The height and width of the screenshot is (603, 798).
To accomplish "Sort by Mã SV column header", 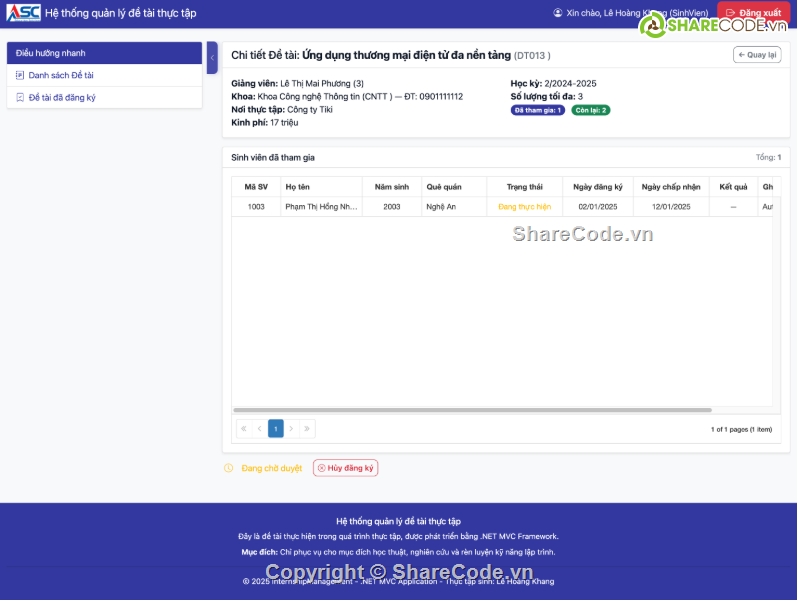I will (x=256, y=187).
